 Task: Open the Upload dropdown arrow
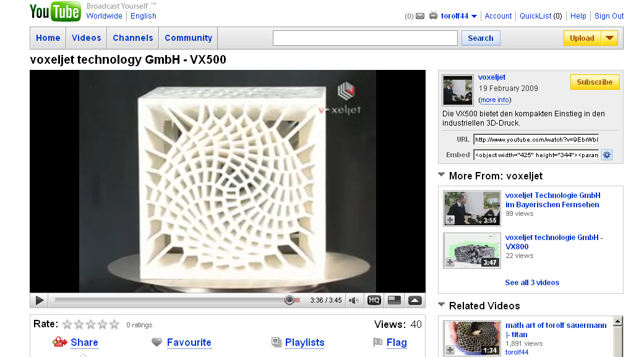[x=610, y=38]
